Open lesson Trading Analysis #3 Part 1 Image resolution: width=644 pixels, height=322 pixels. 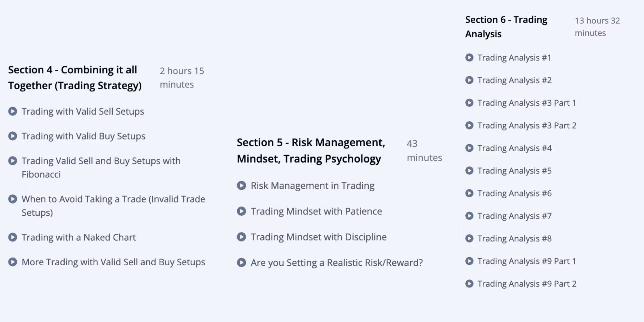[x=526, y=103]
